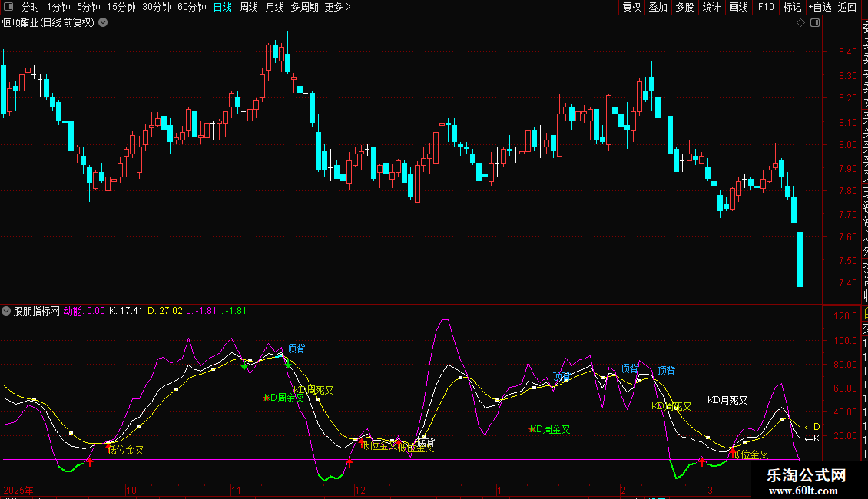Switch to 分时 intraday view
Image resolution: width=868 pixels, height=499 pixels.
pyautogui.click(x=31, y=7)
